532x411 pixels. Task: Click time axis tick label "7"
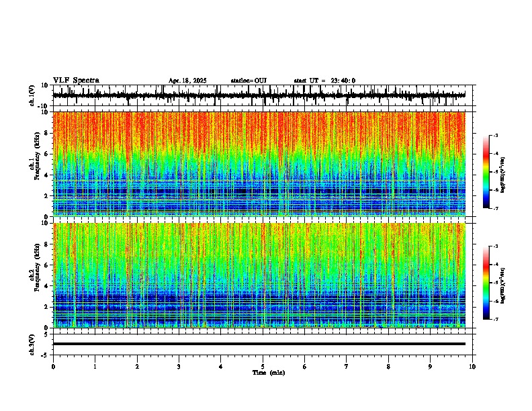(x=347, y=367)
